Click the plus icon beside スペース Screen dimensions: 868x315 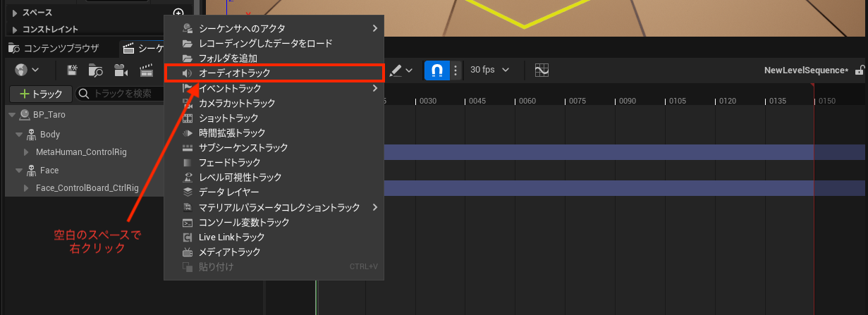point(178,13)
